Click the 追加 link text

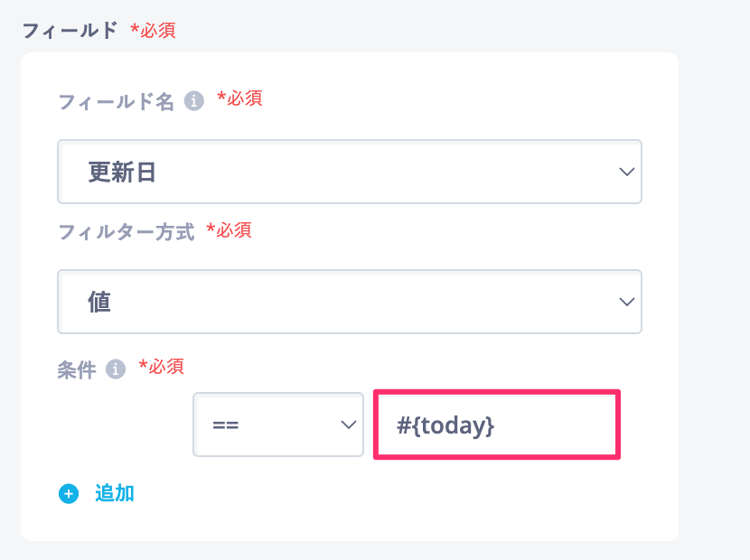click(115, 493)
